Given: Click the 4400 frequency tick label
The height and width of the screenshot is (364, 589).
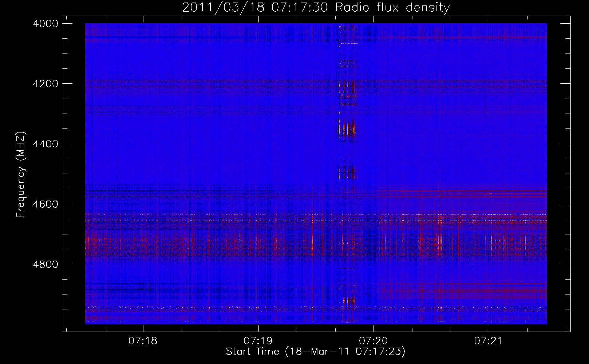Looking at the screenshot, I should tap(46, 144).
